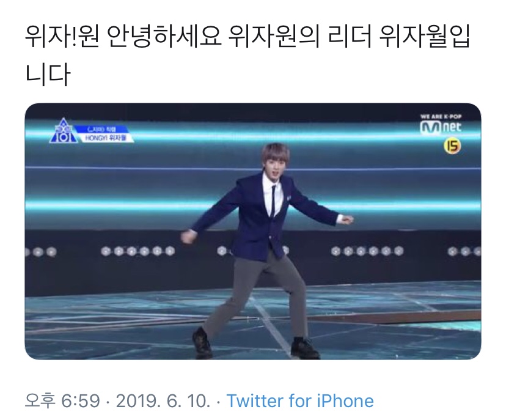Image resolution: width=506 pixels, height=420 pixels.
Task: Click the stage light row left of the dancer
Action: click(x=138, y=251)
